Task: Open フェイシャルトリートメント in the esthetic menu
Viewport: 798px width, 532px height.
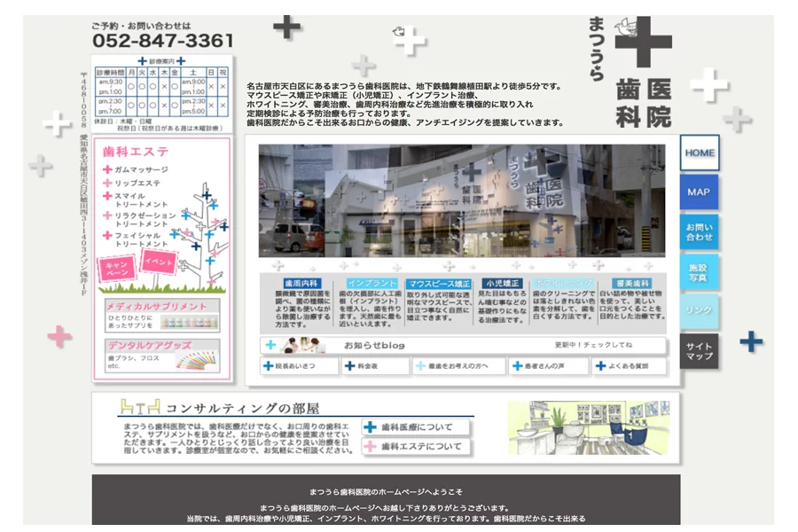Action: coord(136,239)
